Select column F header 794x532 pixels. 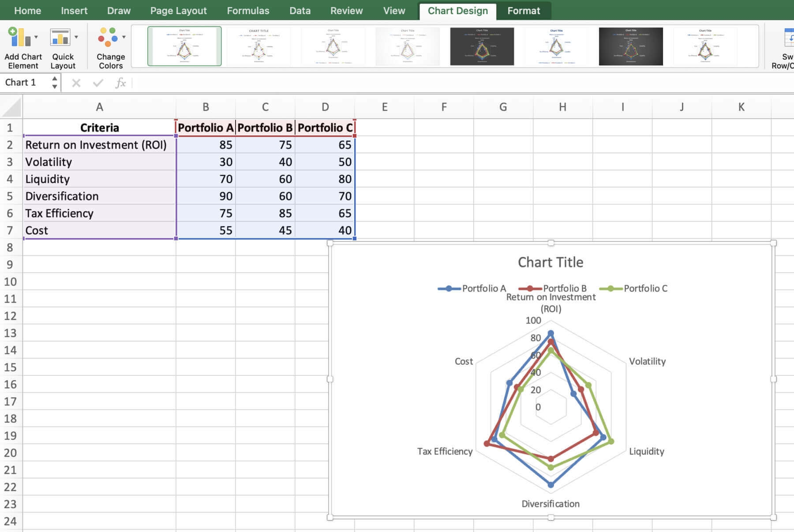click(x=444, y=107)
